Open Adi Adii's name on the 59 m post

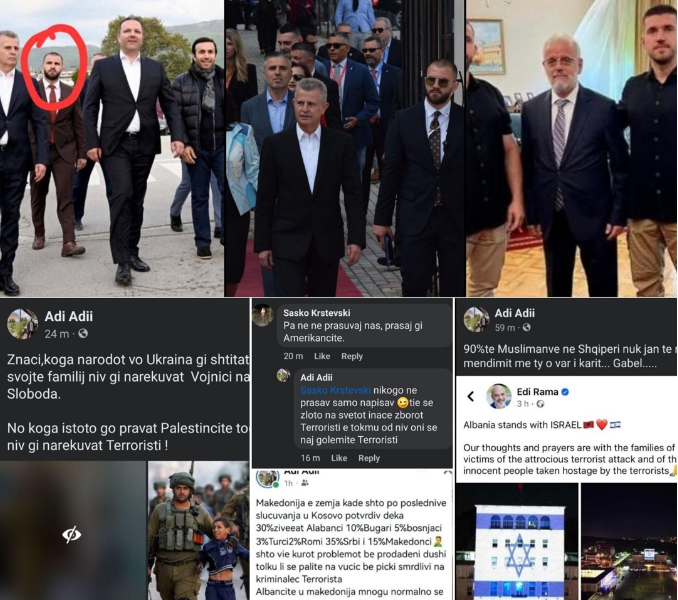(515, 313)
